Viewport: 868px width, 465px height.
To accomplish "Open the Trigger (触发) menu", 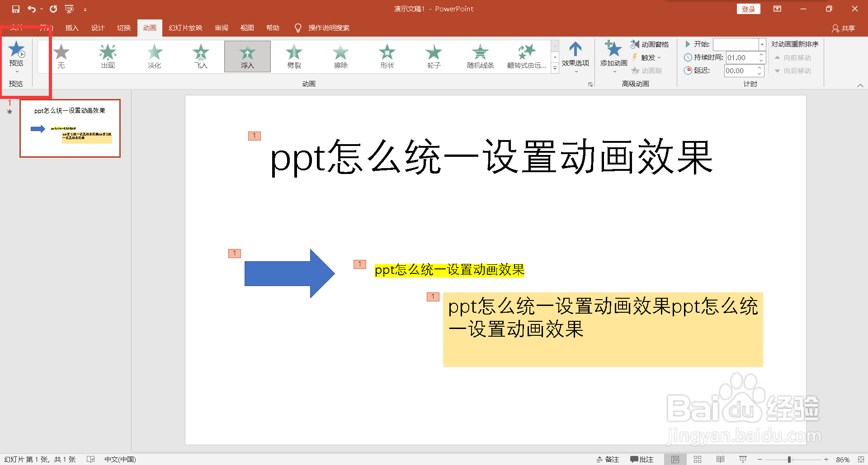I will click(646, 57).
